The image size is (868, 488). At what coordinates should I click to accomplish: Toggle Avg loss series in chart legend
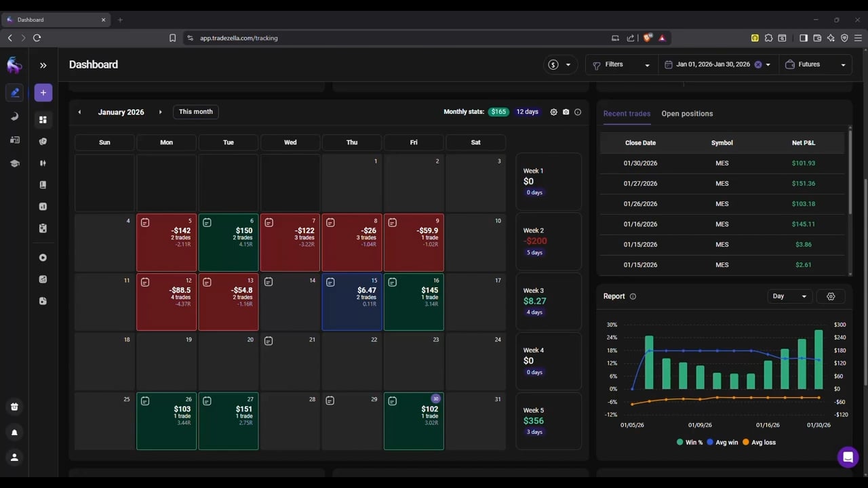(x=759, y=442)
